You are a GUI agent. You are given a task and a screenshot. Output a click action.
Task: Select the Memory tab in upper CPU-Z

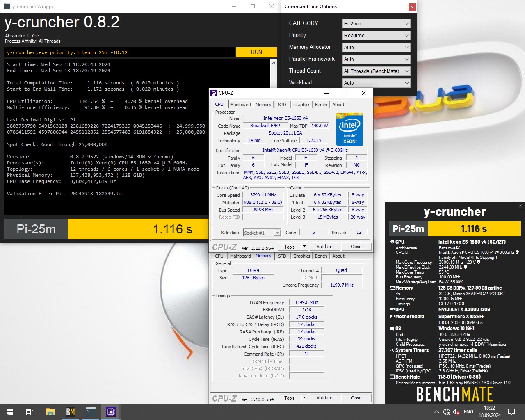263,105
